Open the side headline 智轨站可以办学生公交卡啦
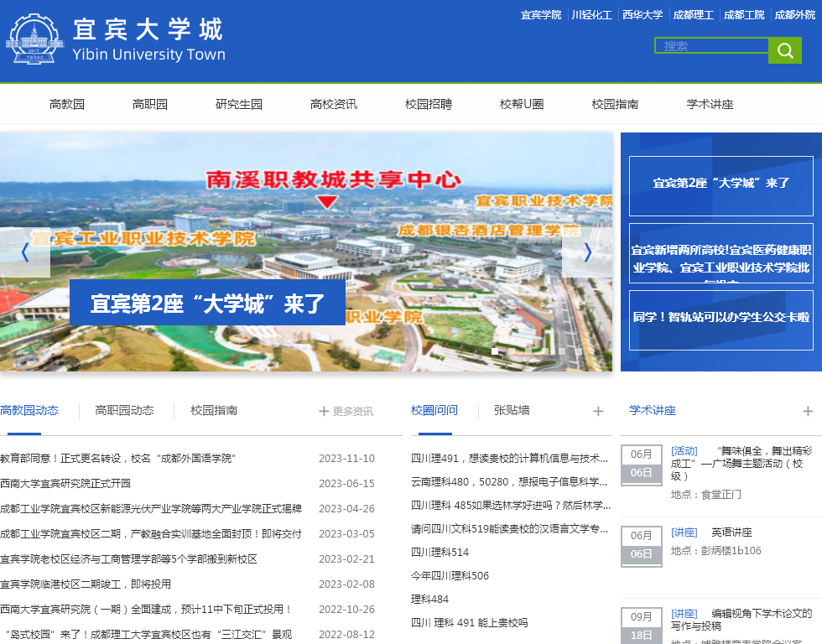822x644 pixels. [x=721, y=320]
